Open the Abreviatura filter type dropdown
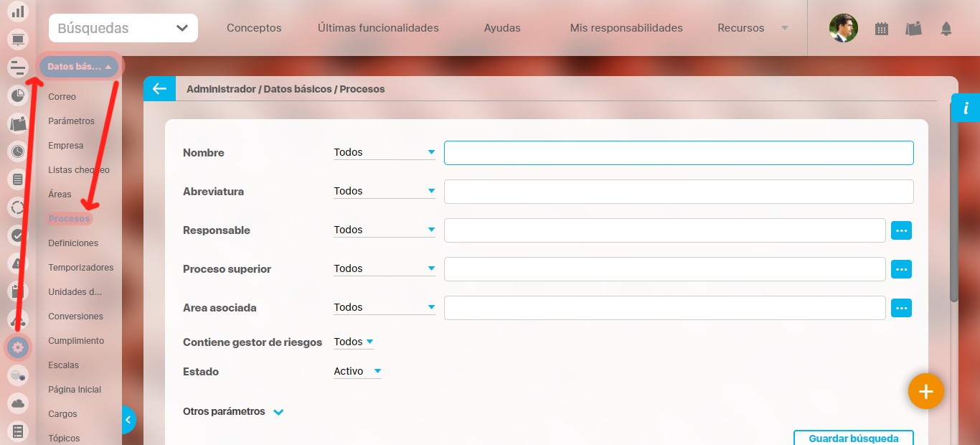Viewport: 980px width, 445px height. point(385,191)
